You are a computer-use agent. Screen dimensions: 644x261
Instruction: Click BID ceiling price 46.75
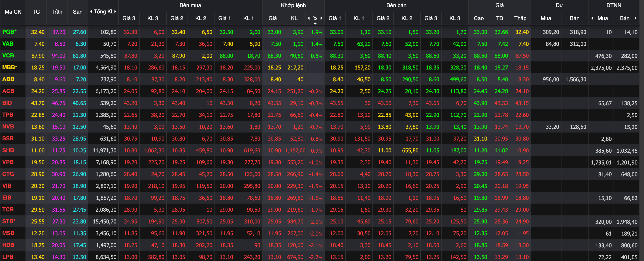[59, 103]
